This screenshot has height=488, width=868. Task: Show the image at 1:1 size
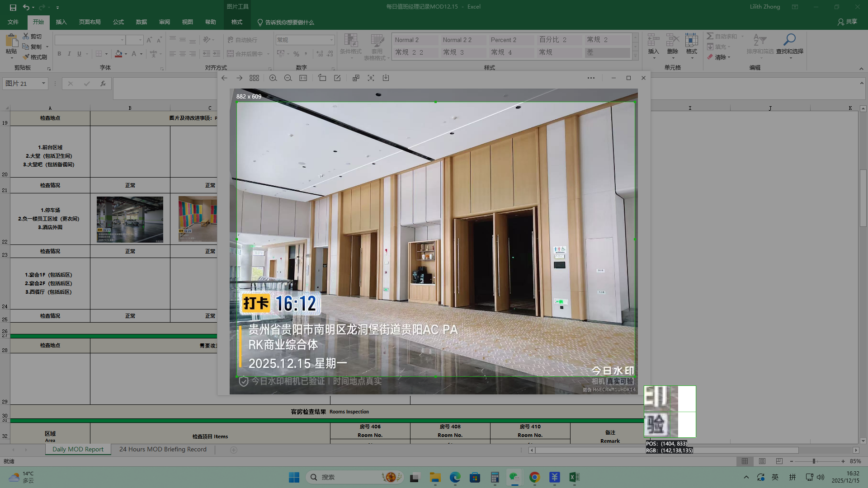click(303, 78)
